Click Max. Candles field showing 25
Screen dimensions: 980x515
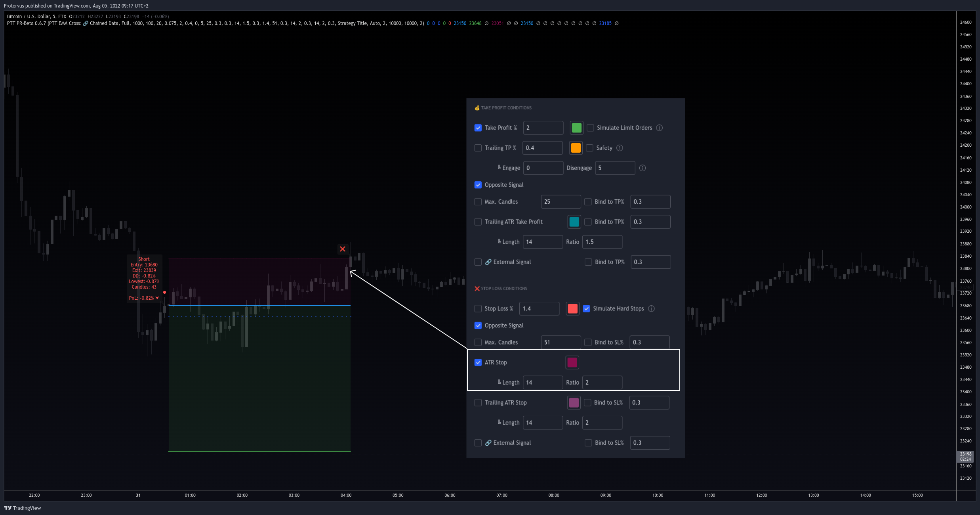tap(561, 202)
